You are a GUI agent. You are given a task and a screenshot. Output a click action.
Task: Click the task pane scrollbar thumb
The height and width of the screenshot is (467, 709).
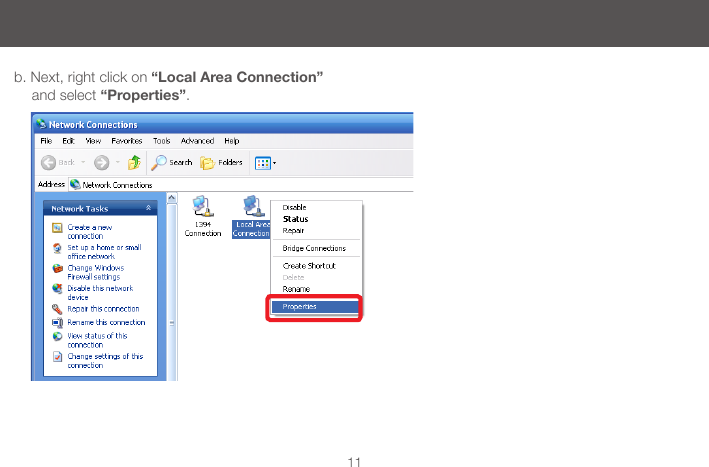click(x=172, y=292)
